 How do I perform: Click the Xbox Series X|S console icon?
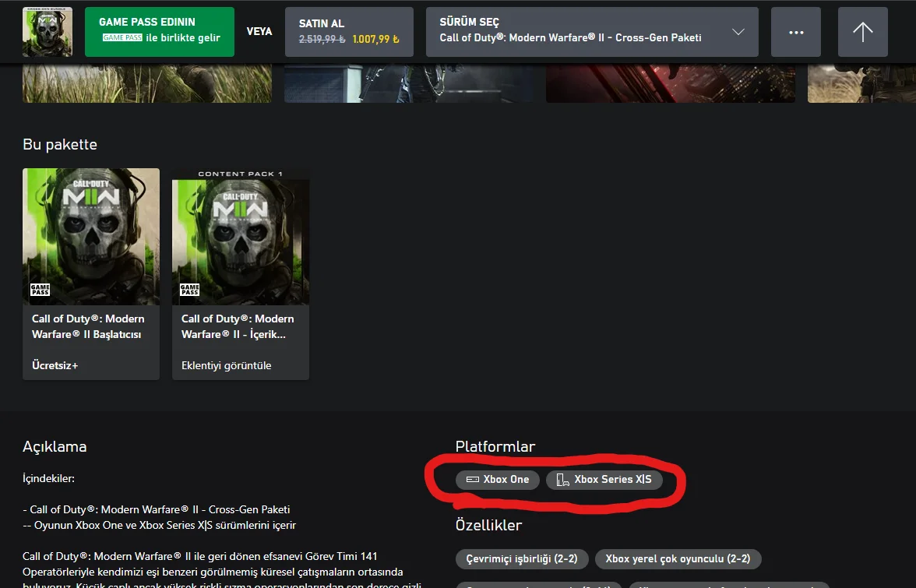click(562, 480)
